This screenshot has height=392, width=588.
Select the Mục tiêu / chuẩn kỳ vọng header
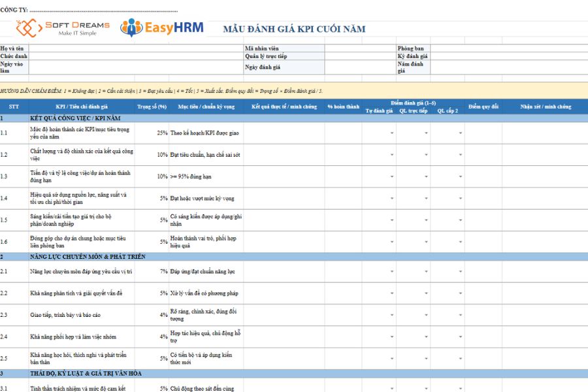(x=206, y=106)
